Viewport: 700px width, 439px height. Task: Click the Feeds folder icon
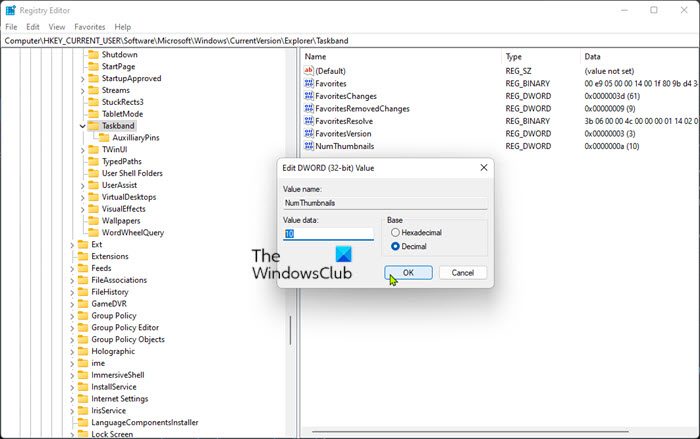click(x=83, y=268)
